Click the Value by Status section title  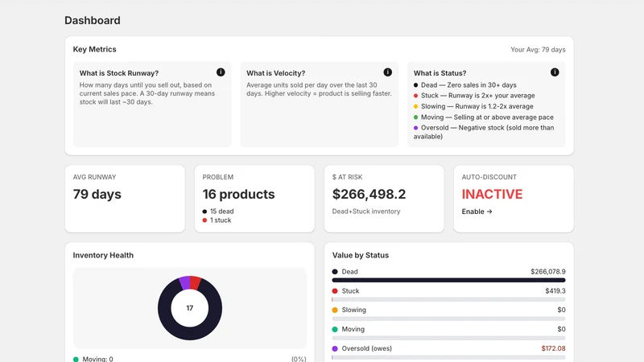tap(360, 255)
